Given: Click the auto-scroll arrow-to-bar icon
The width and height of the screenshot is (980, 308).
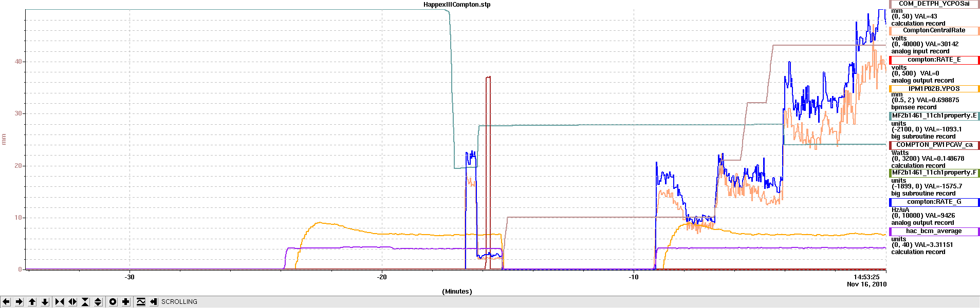Looking at the screenshot, I should [x=154, y=302].
